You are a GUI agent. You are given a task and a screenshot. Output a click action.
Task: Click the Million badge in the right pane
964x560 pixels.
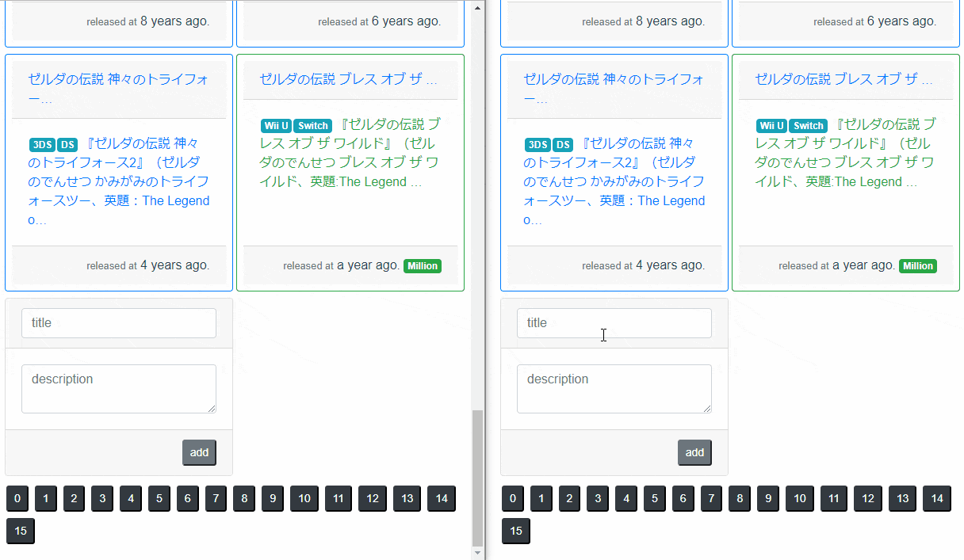click(x=918, y=266)
